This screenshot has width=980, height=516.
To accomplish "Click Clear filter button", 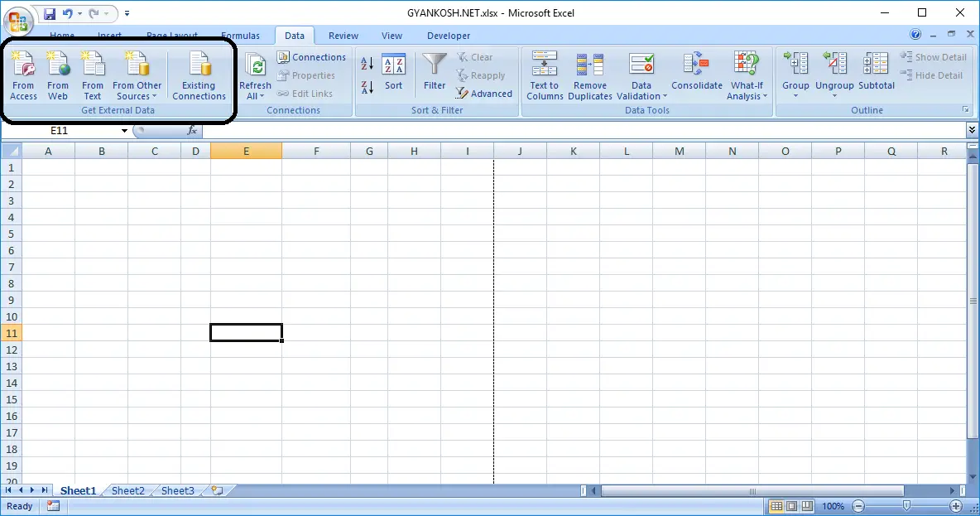I will [474, 57].
